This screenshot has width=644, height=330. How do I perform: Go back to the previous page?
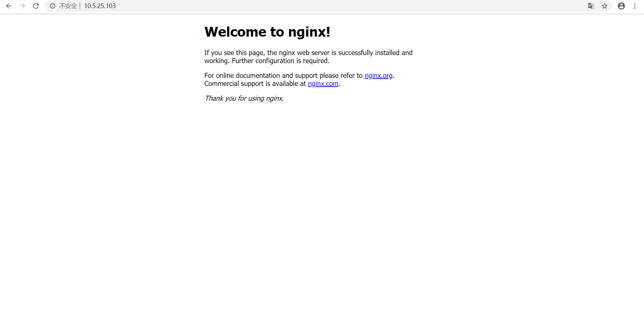pyautogui.click(x=9, y=6)
